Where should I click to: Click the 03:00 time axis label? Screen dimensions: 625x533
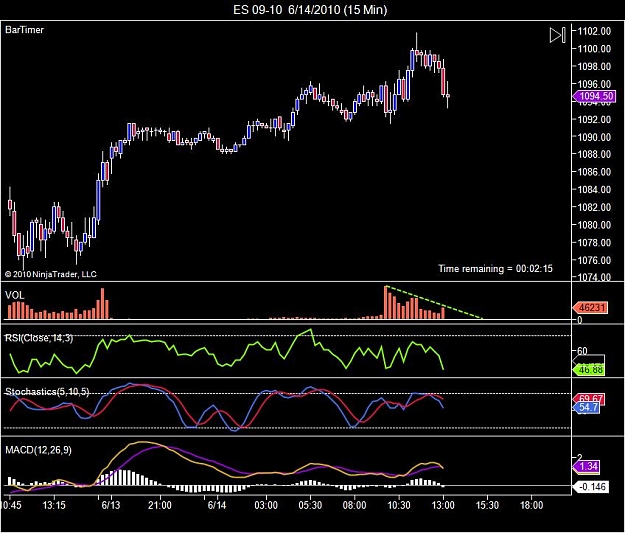point(266,505)
